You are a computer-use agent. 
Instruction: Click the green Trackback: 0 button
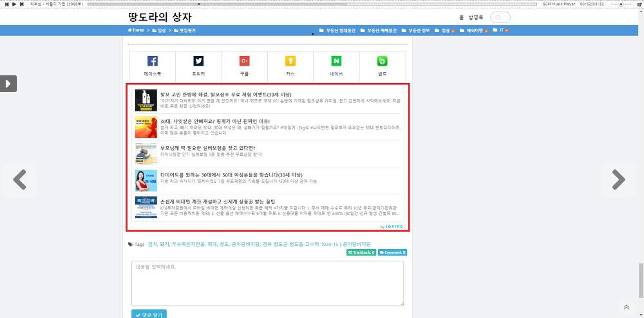(361, 252)
